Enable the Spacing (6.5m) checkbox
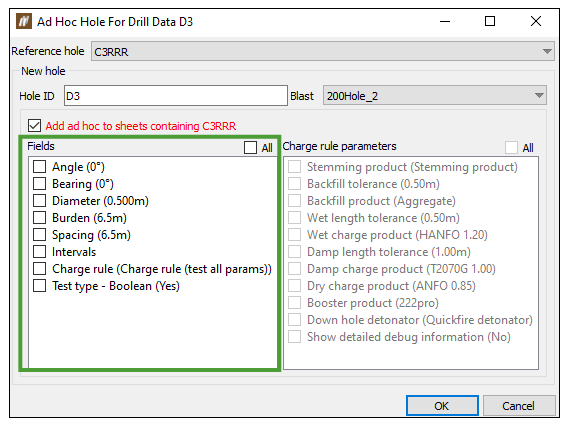 point(40,235)
